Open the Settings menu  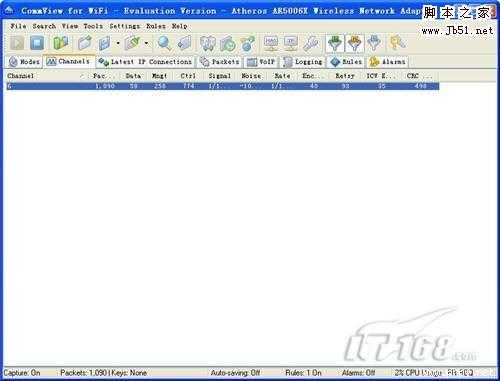pos(125,26)
